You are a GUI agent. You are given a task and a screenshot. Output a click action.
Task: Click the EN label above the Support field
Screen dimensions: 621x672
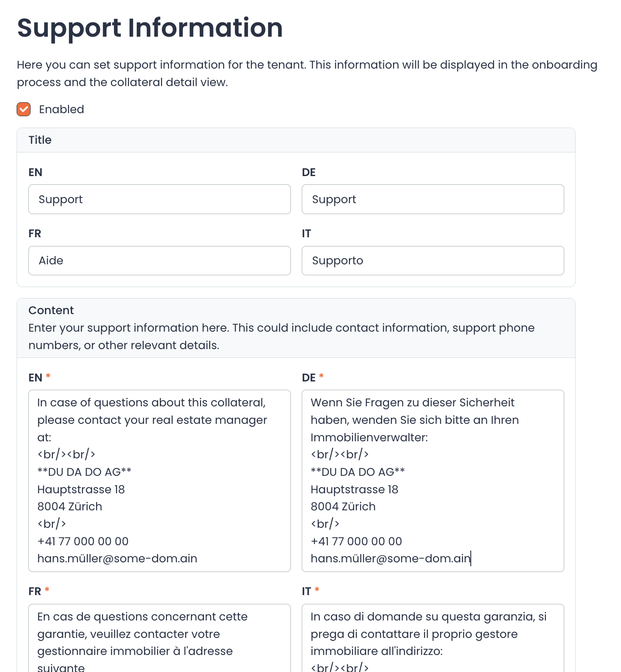[35, 172]
